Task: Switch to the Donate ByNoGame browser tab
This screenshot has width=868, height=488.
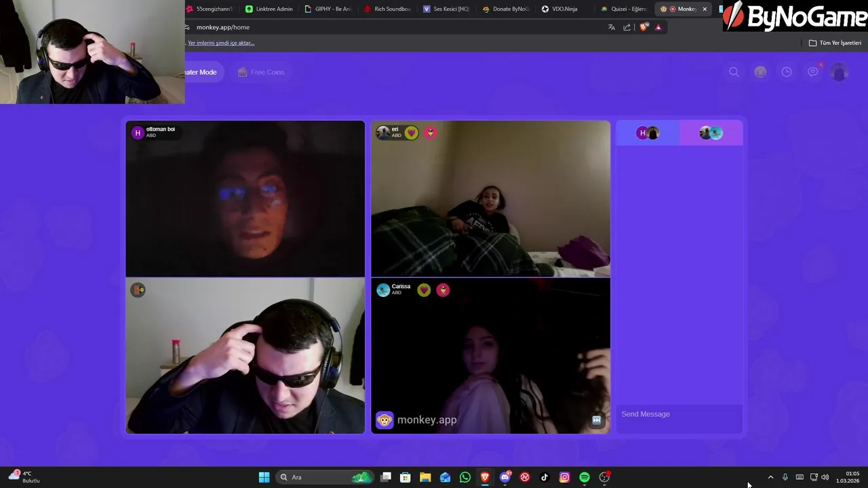Action: [x=506, y=9]
